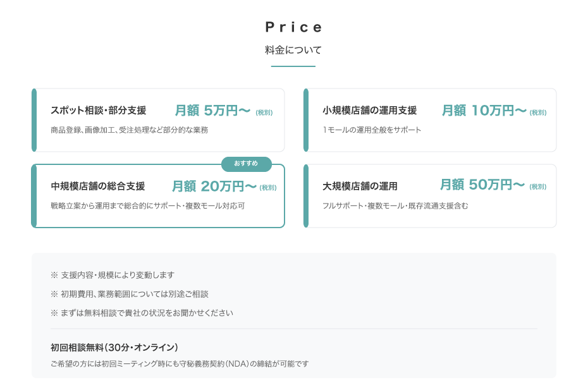Viewport: 588px width, 390px height.
Task: Click the 戦略立案から運用まで description text
Action: click(x=147, y=206)
